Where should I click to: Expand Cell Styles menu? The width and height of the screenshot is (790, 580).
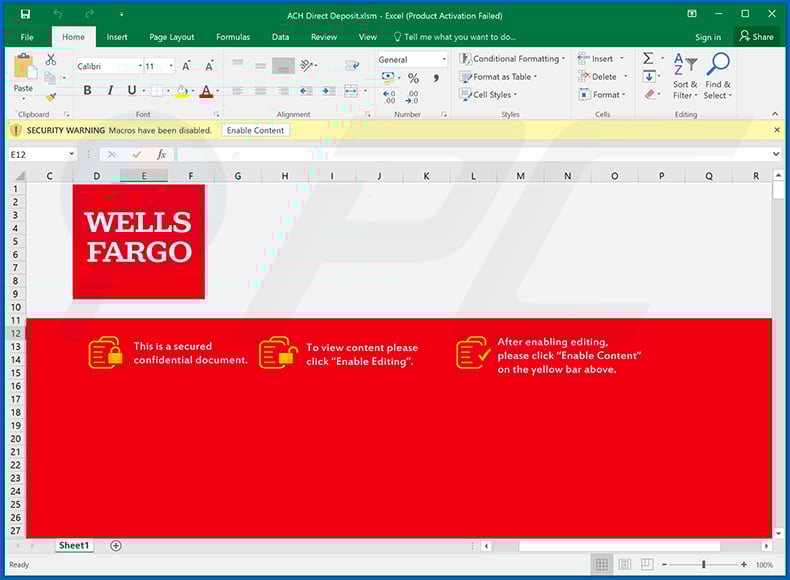coord(488,95)
